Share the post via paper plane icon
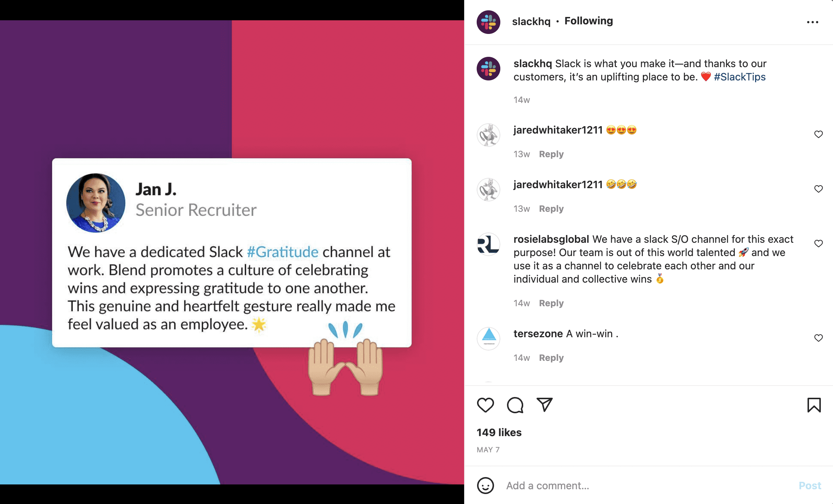The width and height of the screenshot is (833, 504). 545,405
